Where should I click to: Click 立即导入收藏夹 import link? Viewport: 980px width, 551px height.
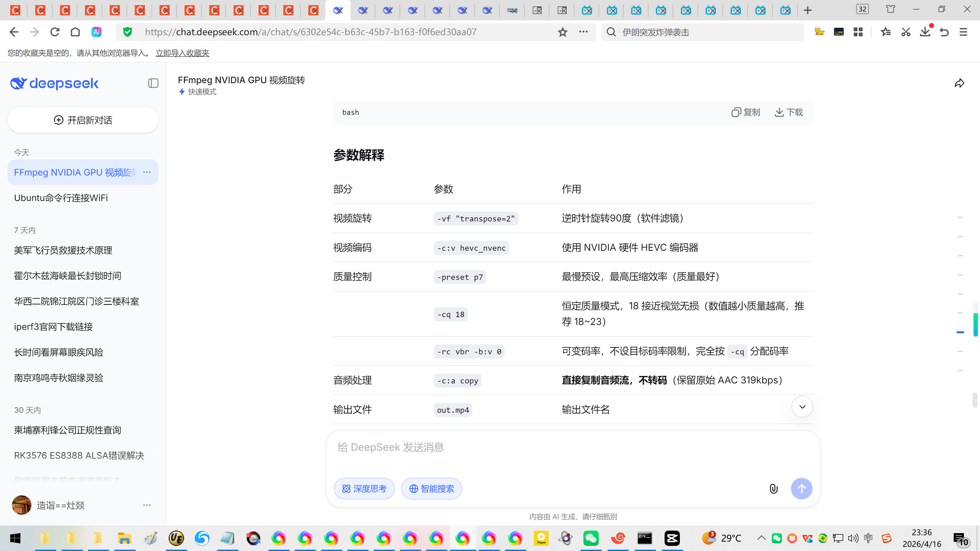tap(182, 53)
